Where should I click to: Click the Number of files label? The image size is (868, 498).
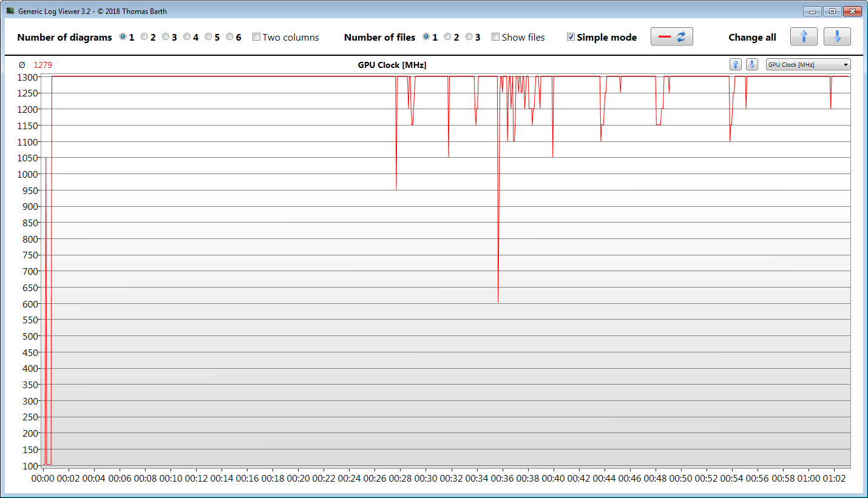point(379,37)
